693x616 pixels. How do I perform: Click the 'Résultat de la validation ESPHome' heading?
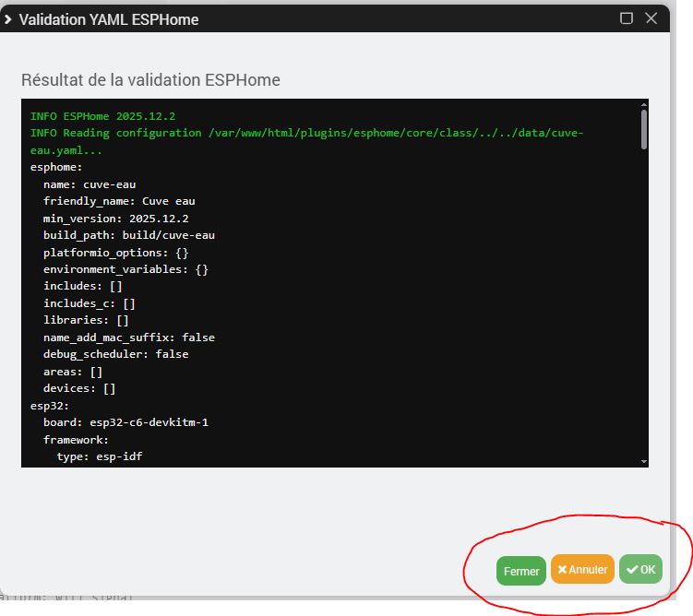tap(150, 80)
